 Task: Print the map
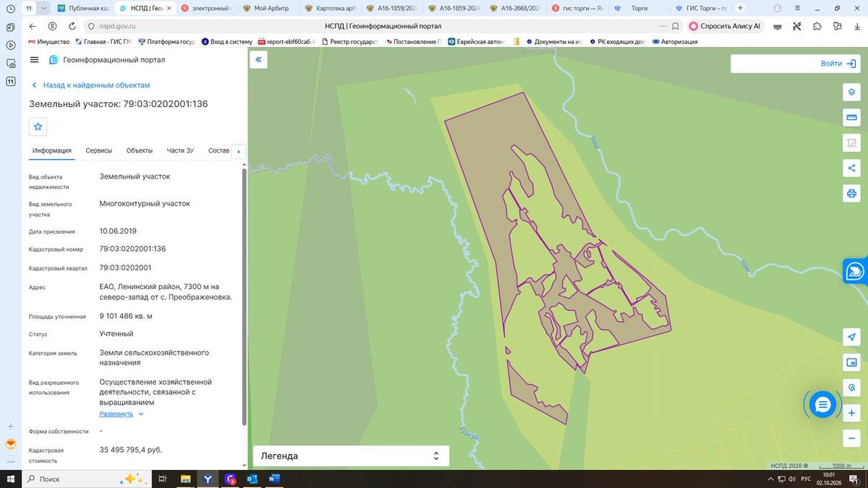(851, 194)
